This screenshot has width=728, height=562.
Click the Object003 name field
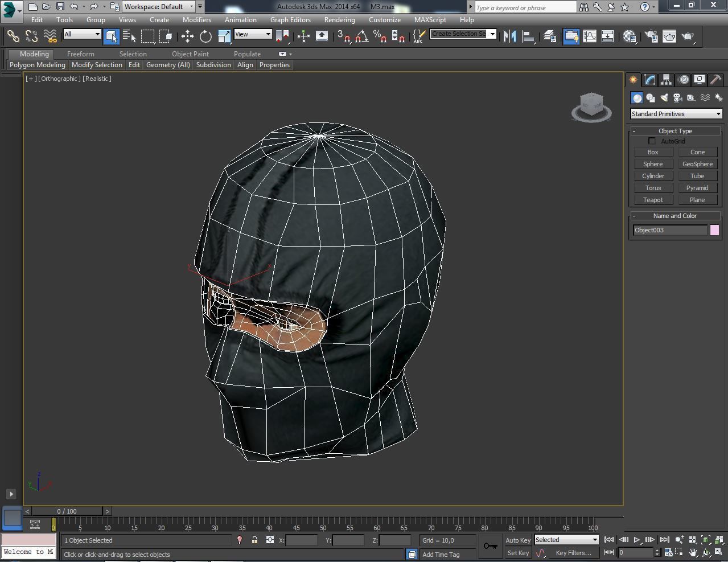670,230
